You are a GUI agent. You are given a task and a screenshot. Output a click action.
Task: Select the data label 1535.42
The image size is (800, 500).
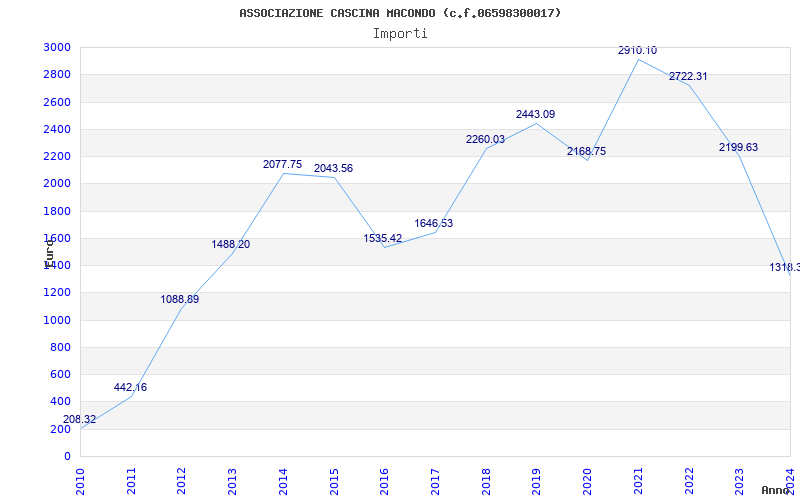383,238
